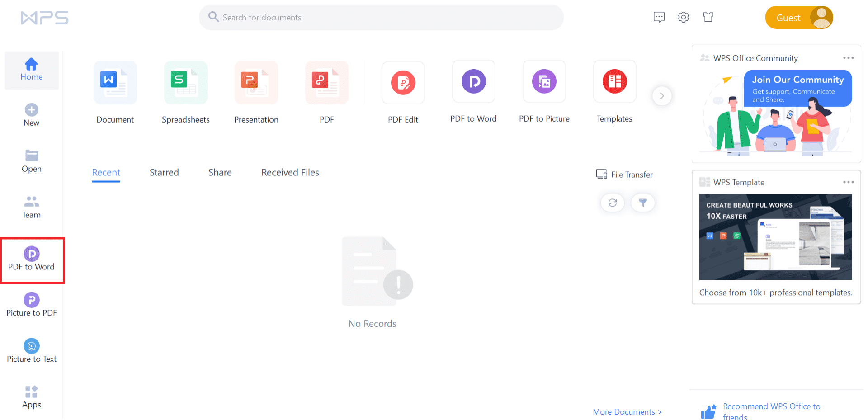Launch Picture to Text tool
The width and height of the screenshot is (868, 420).
pos(32,351)
